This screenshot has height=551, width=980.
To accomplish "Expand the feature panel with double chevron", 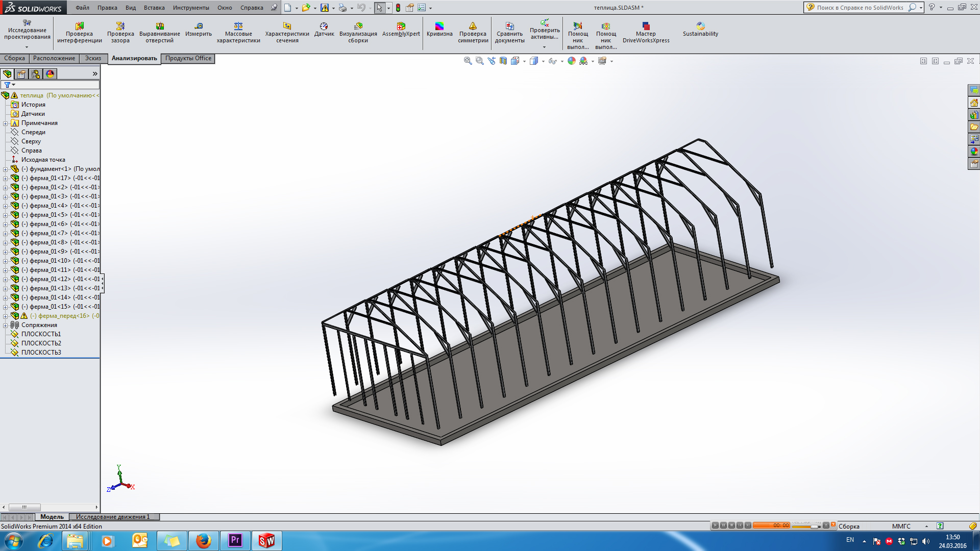I will pos(95,74).
